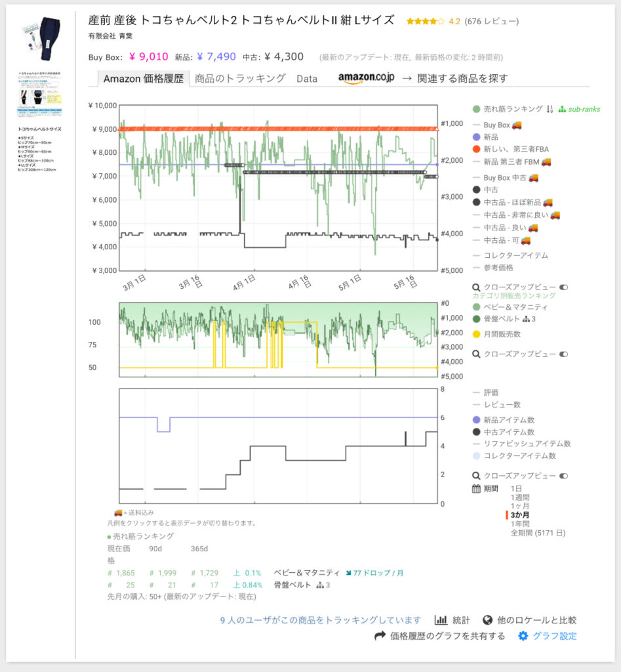621x672 pixels.
Task: Toggle 月間販売数 legend series
Action: coord(496,334)
